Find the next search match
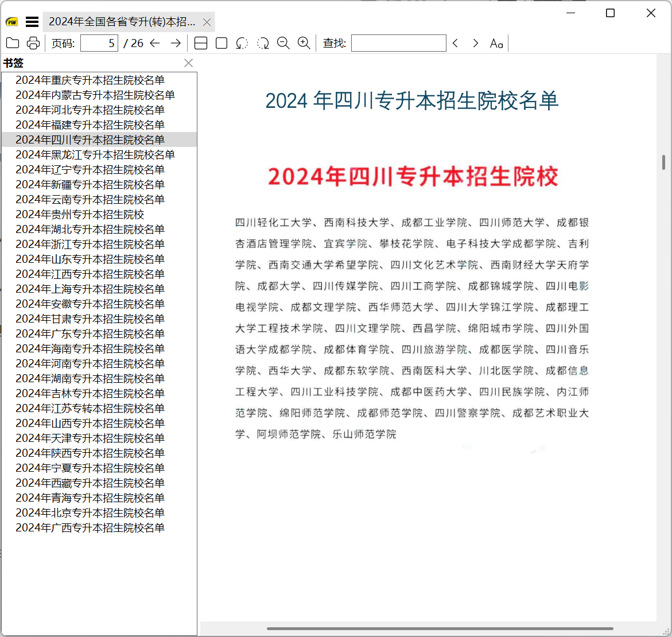Viewport: 672px width, 637px height. click(475, 42)
